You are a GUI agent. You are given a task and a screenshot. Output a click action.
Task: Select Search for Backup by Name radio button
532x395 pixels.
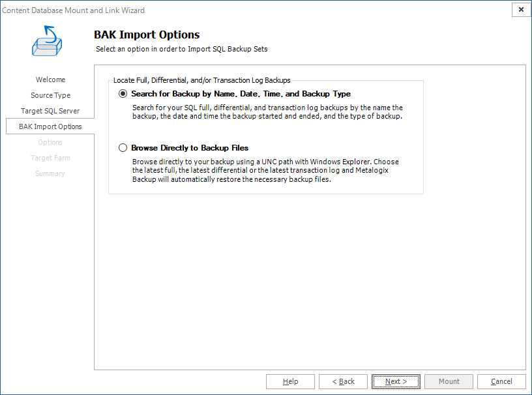click(x=123, y=94)
